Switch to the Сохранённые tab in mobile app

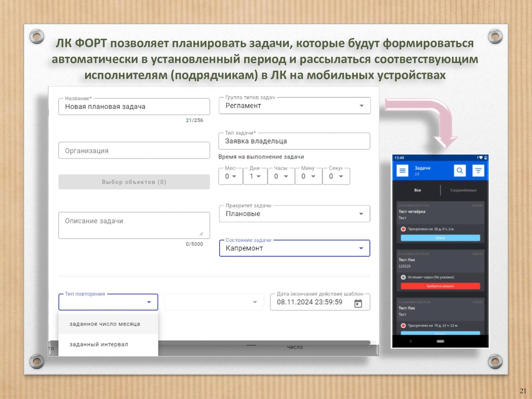[x=463, y=190]
